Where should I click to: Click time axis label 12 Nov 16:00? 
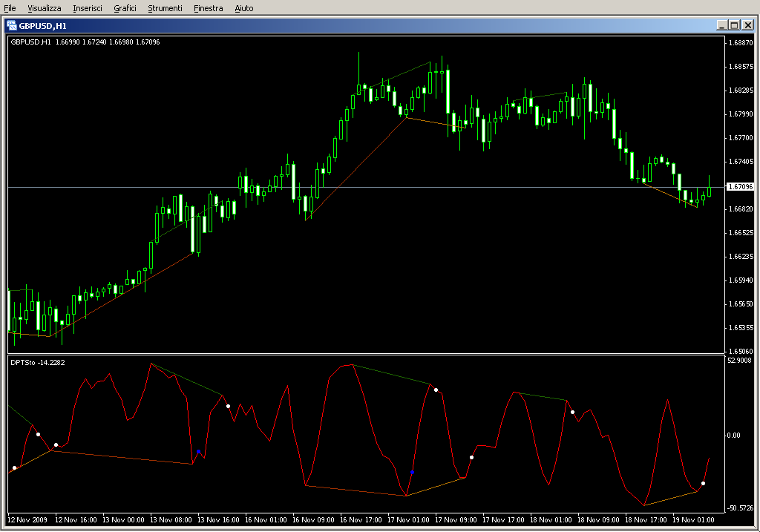coord(76,520)
